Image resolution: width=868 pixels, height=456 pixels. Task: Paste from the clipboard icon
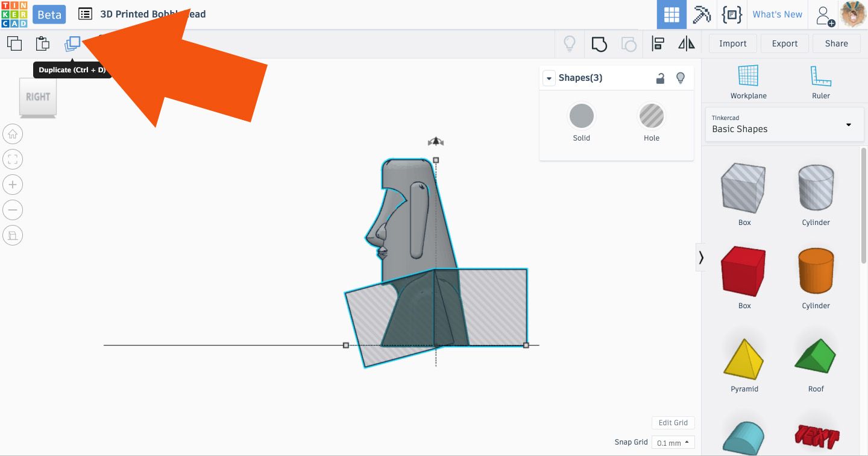[x=42, y=43]
